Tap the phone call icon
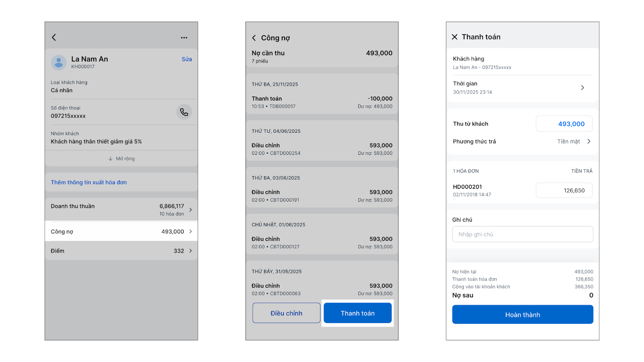The height and width of the screenshot is (362, 644). (184, 112)
